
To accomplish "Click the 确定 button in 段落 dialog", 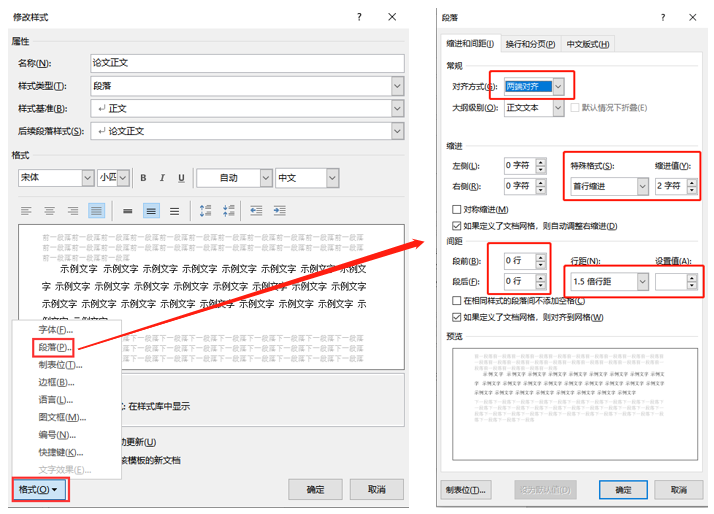I will tap(623, 490).
